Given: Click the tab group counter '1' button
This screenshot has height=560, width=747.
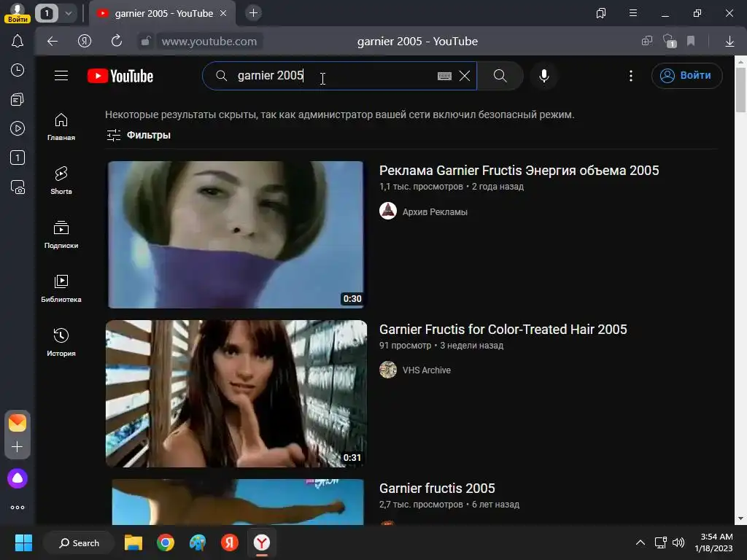Looking at the screenshot, I should [47, 13].
